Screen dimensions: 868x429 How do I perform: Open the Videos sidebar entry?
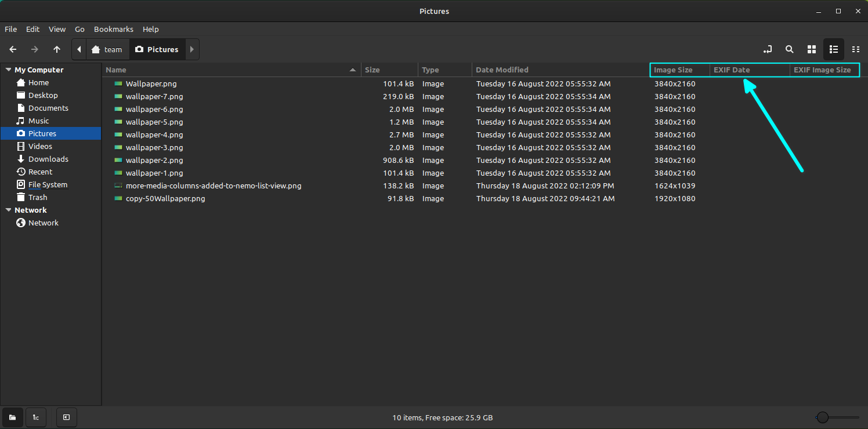(39, 146)
